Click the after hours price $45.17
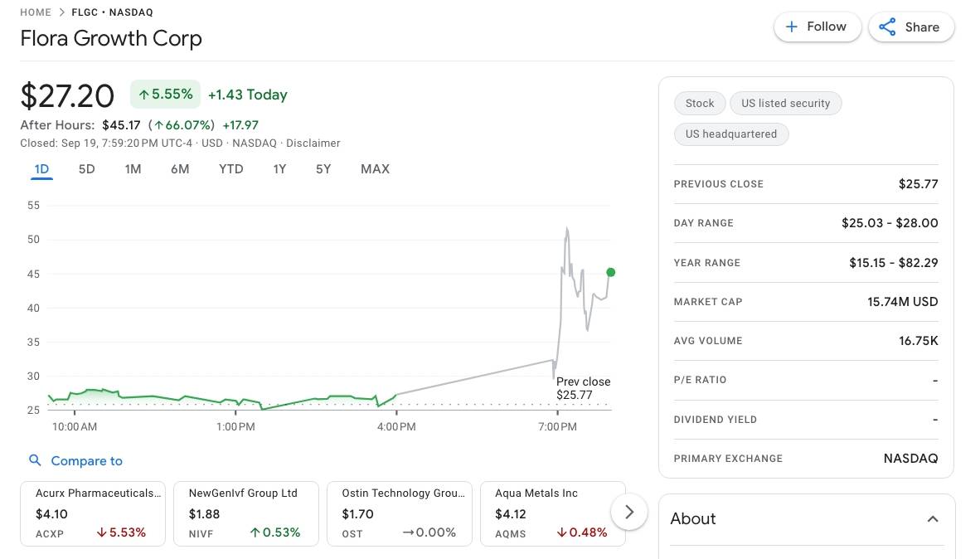This screenshot has width=980, height=559. [x=121, y=125]
